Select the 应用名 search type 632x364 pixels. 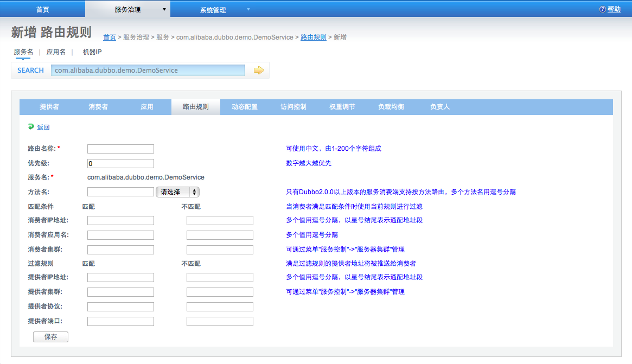click(x=56, y=52)
